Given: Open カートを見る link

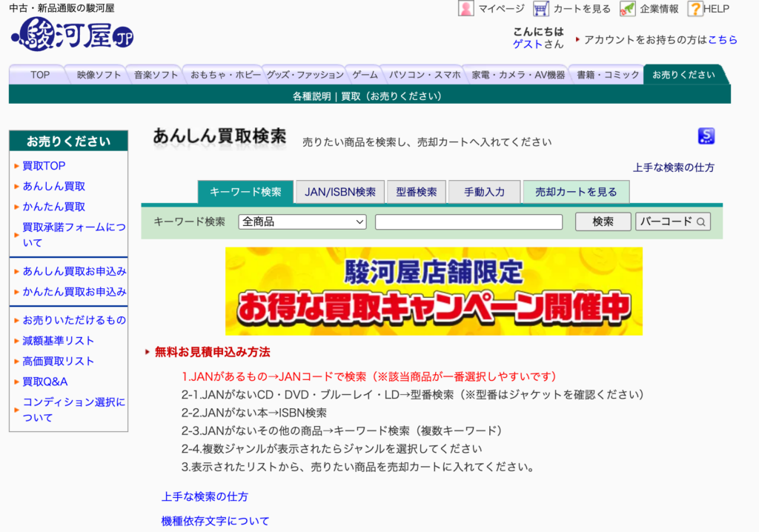Looking at the screenshot, I should (x=582, y=9).
